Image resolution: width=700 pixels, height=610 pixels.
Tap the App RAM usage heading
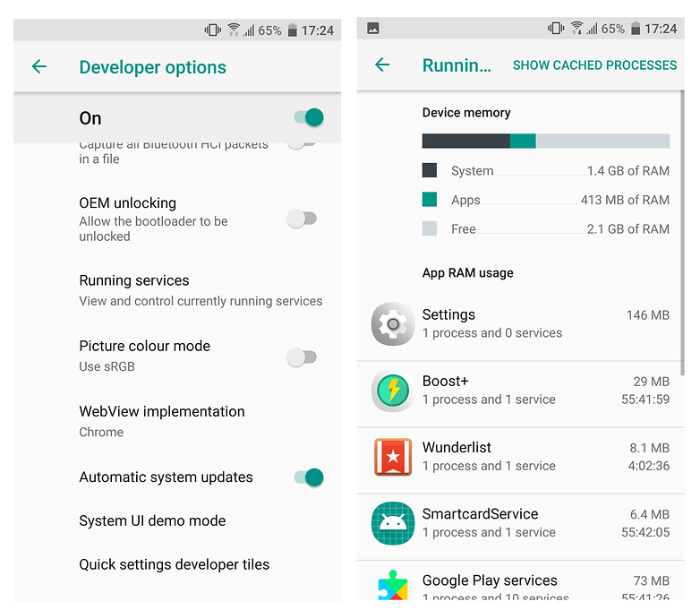coord(468,272)
